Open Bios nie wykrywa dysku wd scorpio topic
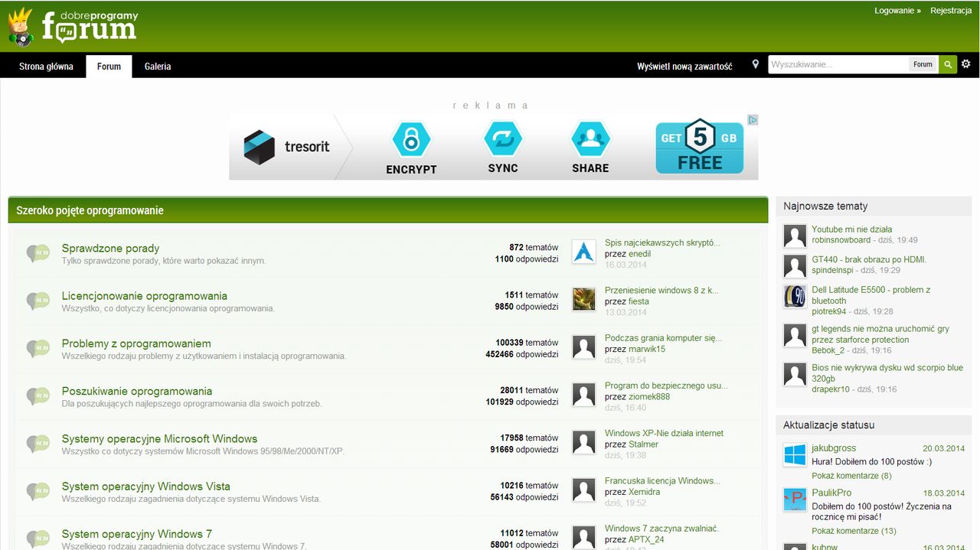Image resolution: width=980 pixels, height=550 pixels. pos(887,373)
